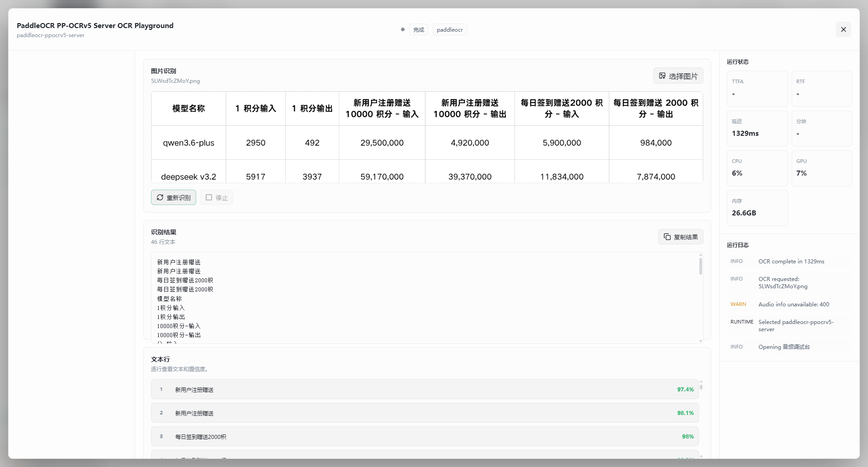Click the 选择图片 button

click(678, 76)
